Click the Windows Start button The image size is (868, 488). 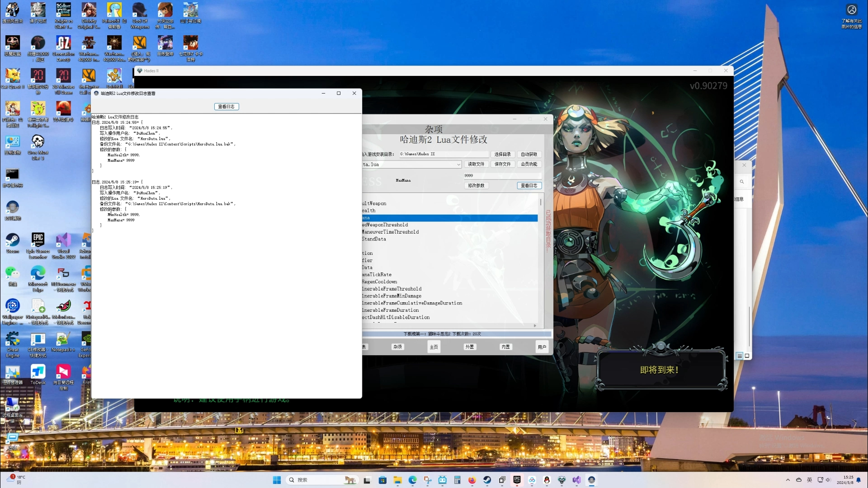point(277,480)
